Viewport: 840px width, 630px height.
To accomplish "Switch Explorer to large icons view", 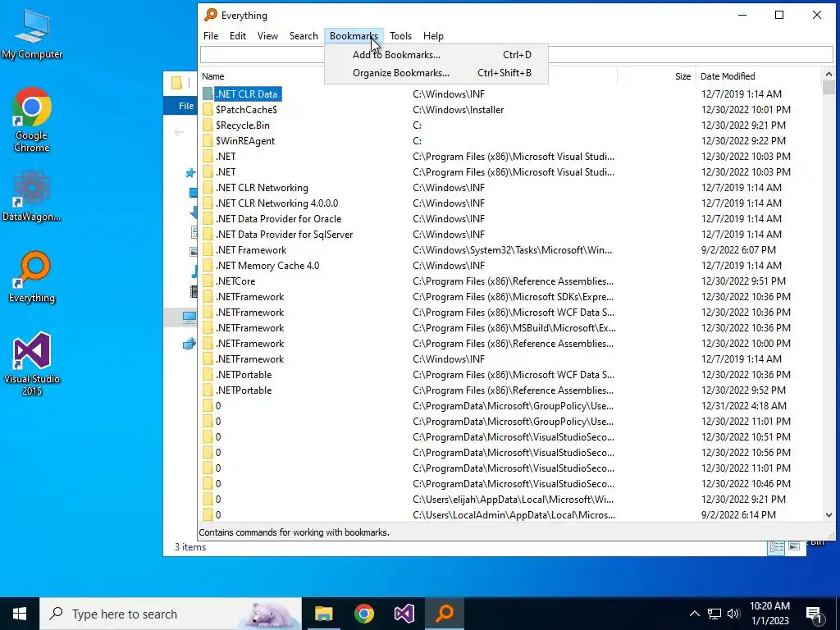I will 794,547.
